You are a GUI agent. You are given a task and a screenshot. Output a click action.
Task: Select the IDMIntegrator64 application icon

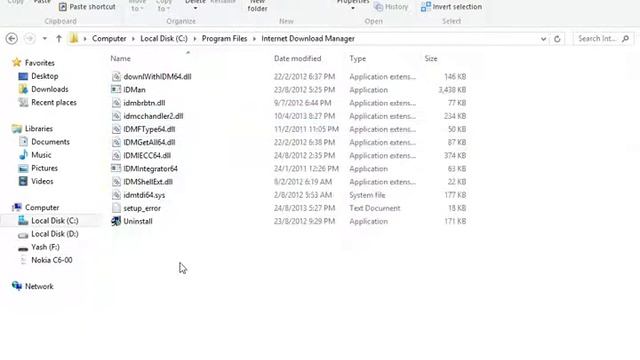pos(116,169)
